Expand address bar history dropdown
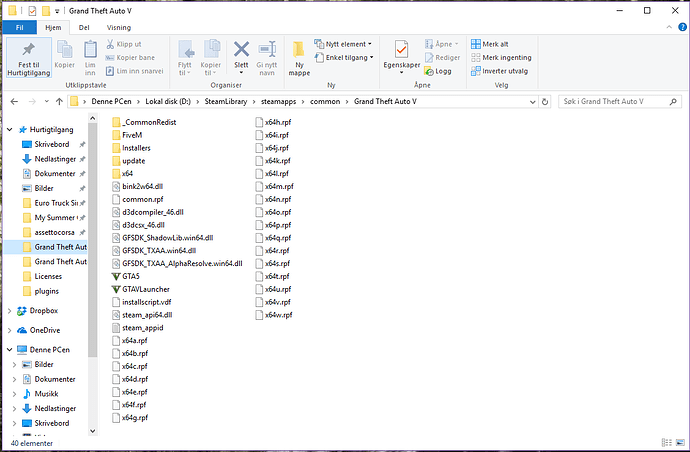Viewport: 690px width, 452px height. 532,102
